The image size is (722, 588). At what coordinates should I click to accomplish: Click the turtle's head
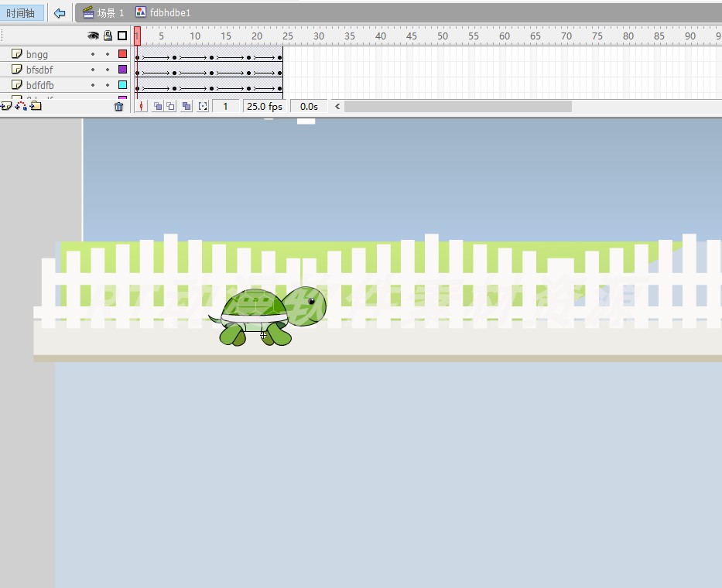pyautogui.click(x=305, y=306)
